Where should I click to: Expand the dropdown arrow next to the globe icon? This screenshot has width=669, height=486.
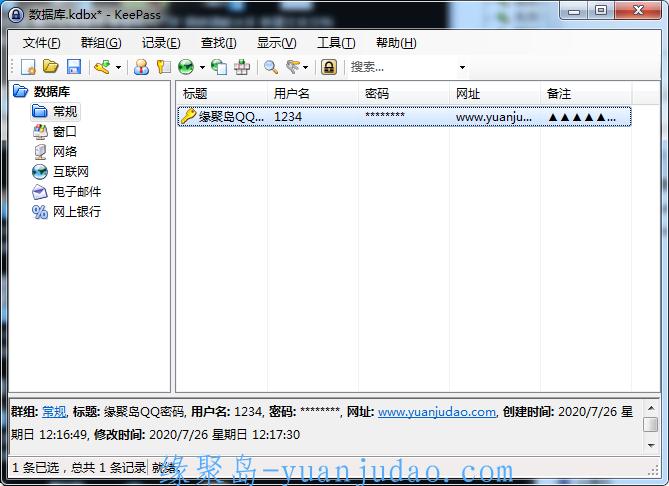click(202, 68)
